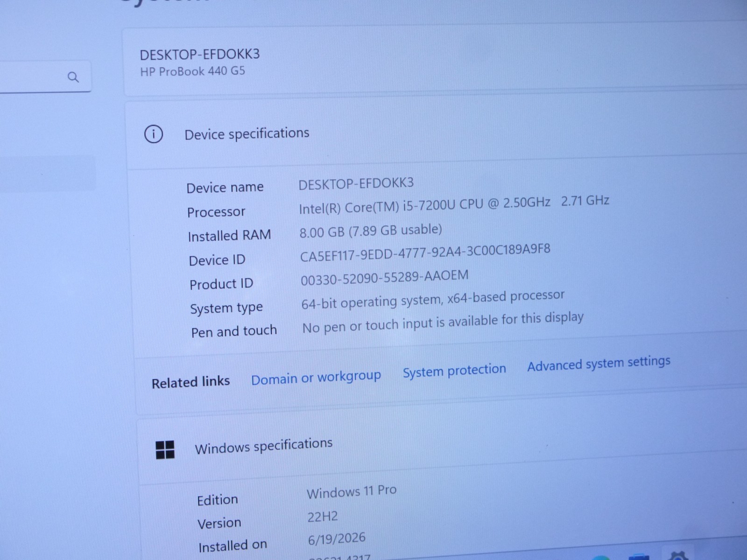Viewport: 747px width, 560px height.
Task: Open Advanced system settings link
Action: coord(599,363)
